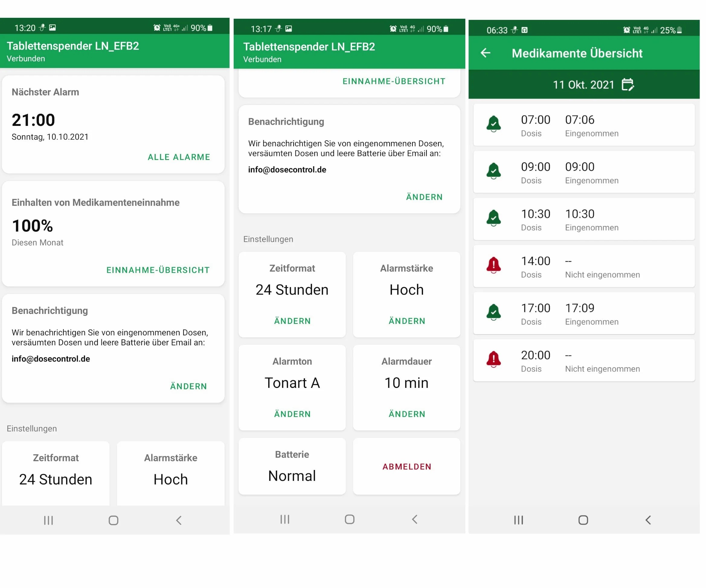
Task: Tap the Medikamente Übersicht title
Action: (x=577, y=53)
